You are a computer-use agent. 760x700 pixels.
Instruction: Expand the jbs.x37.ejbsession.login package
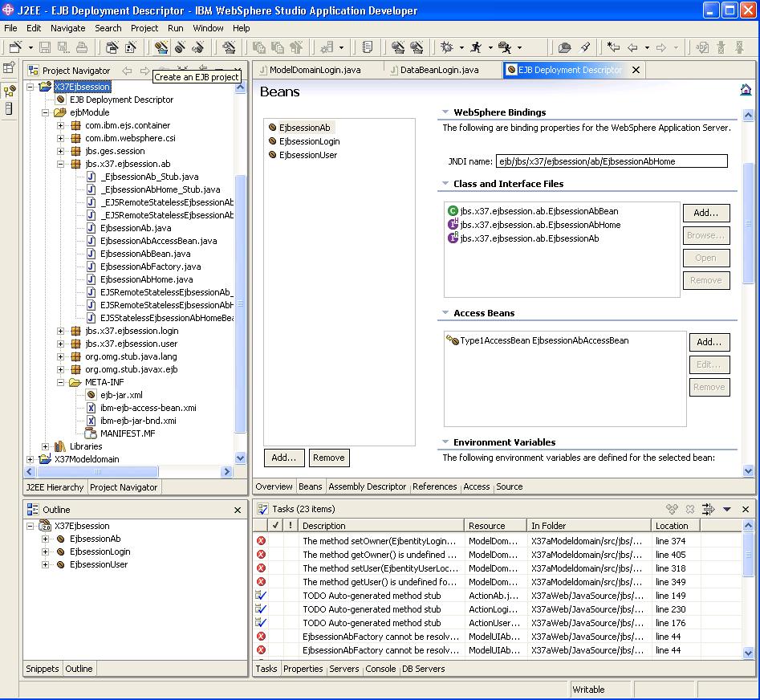60,331
